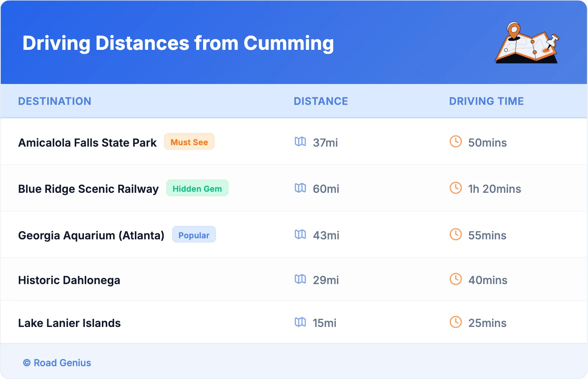The image size is (588, 379).
Task: Select Amicalola Falls State Park destination
Action: [x=87, y=143]
